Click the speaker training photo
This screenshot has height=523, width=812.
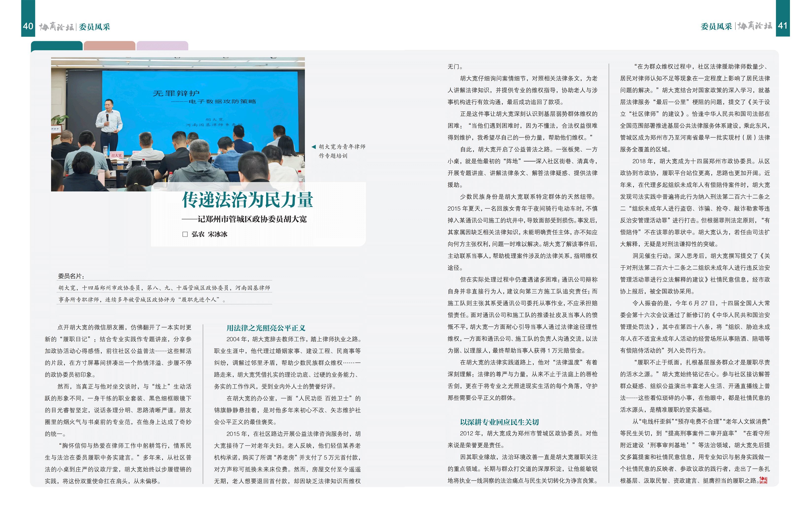pyautogui.click(x=177, y=124)
